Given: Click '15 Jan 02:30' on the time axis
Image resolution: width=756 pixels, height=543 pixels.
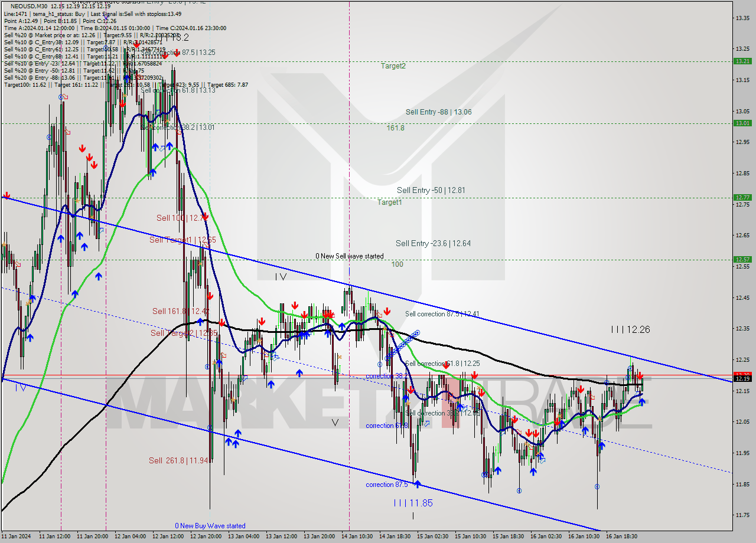Looking at the screenshot, I should (432, 537).
